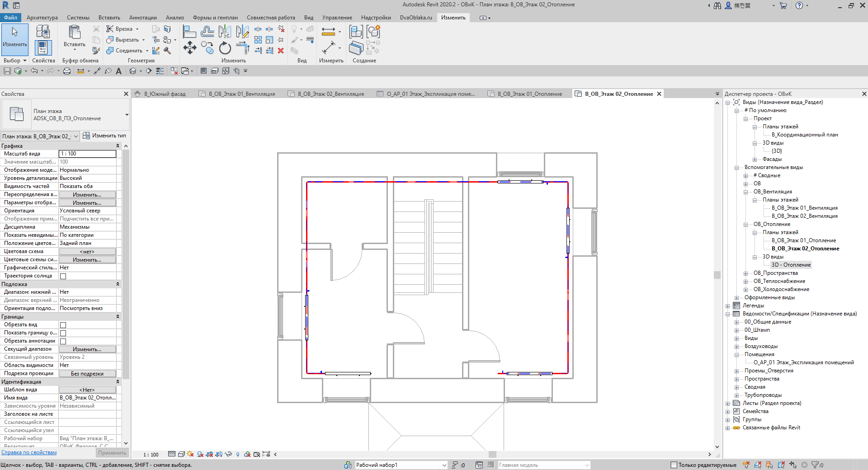This screenshot has width=868, height=470.
Task: Click the Text 'A' icon in quick access toolbar
Action: click(119, 71)
